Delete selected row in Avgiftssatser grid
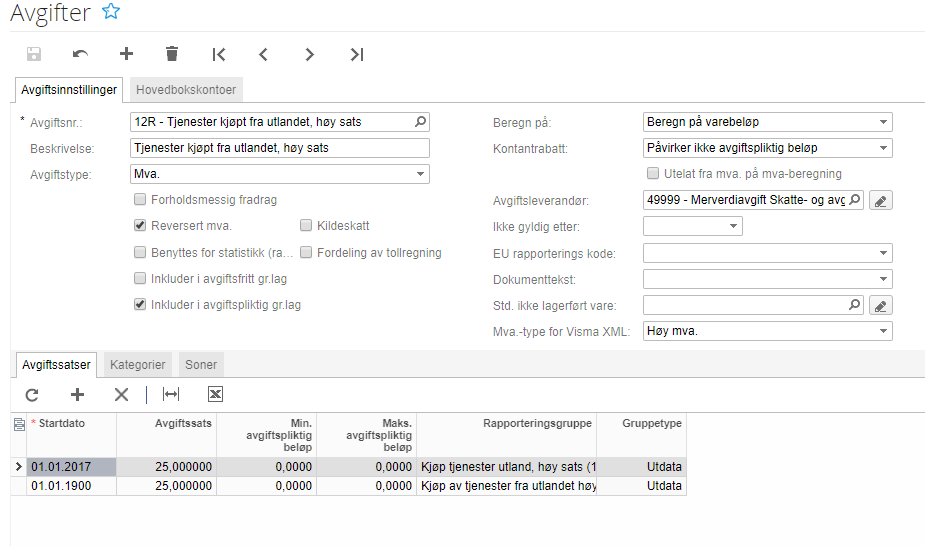 [x=122, y=394]
